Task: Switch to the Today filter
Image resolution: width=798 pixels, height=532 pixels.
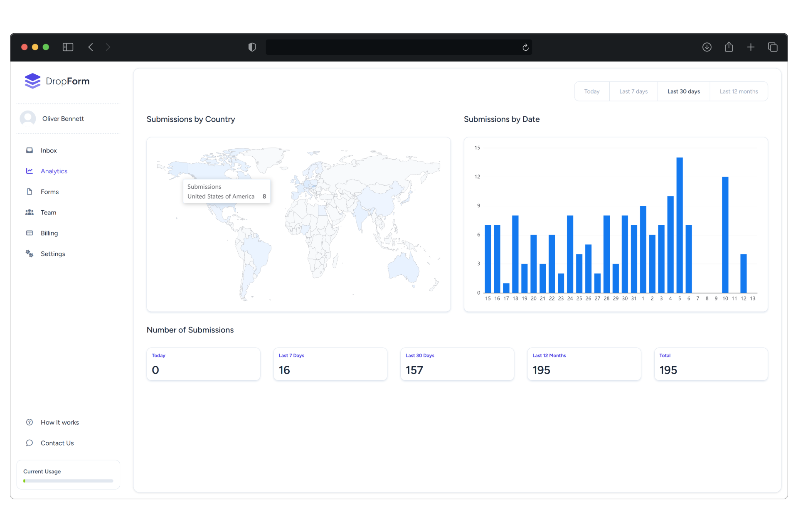Action: click(591, 91)
